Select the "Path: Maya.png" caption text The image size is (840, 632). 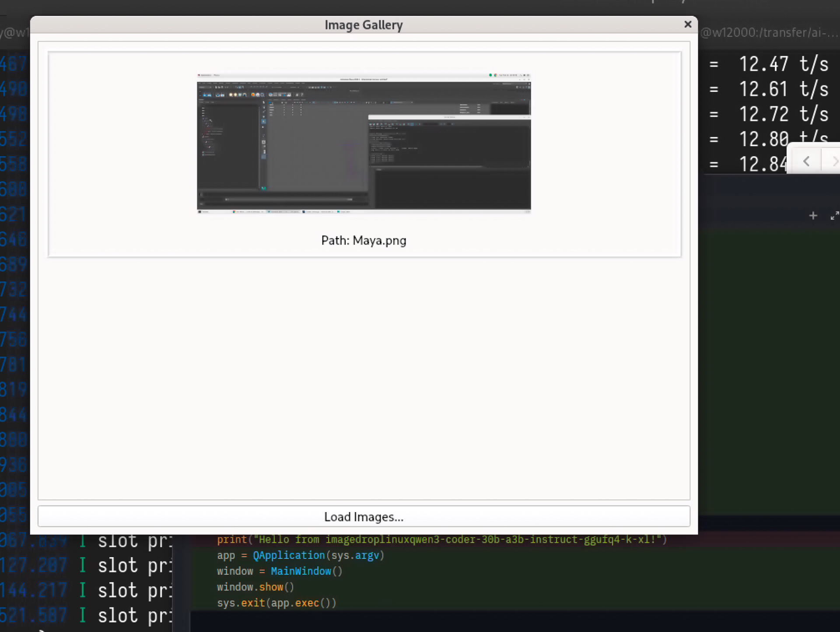tap(364, 240)
